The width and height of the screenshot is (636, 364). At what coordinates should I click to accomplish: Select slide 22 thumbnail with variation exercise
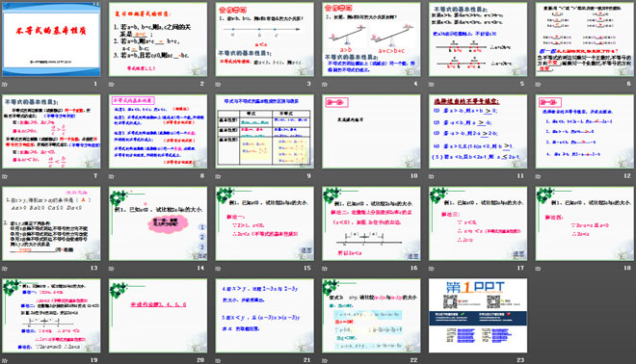click(371, 315)
